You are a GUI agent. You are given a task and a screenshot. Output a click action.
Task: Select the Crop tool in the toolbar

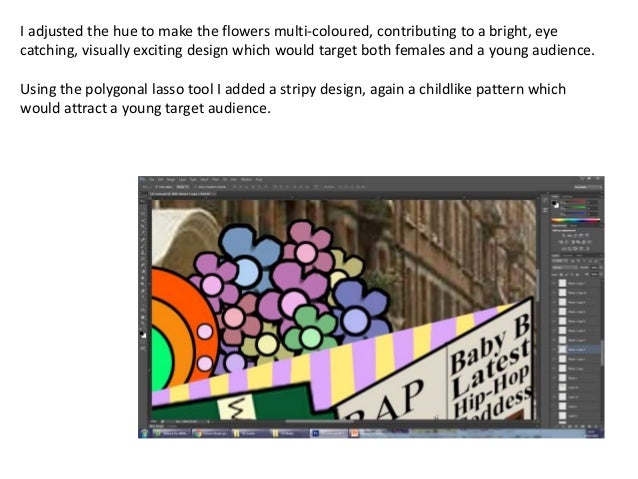pos(143,226)
